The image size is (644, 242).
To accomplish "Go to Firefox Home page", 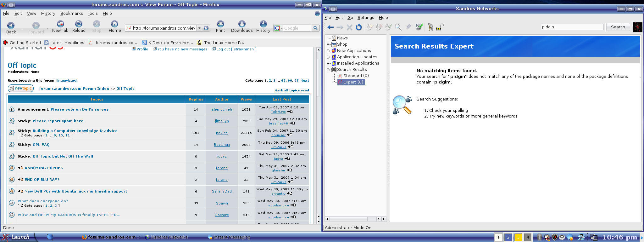I will click(114, 27).
